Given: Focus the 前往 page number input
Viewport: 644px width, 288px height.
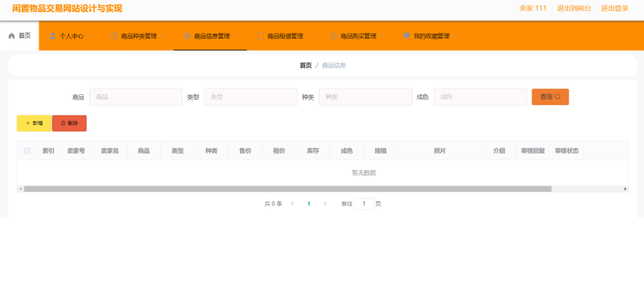Looking at the screenshot, I should pyautogui.click(x=364, y=204).
